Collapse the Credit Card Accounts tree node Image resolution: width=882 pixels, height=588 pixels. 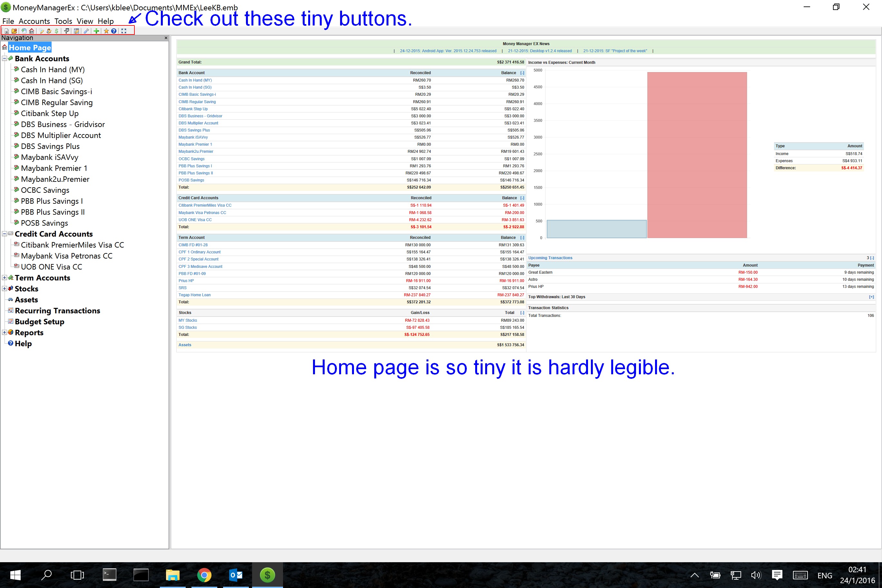pyautogui.click(x=5, y=234)
